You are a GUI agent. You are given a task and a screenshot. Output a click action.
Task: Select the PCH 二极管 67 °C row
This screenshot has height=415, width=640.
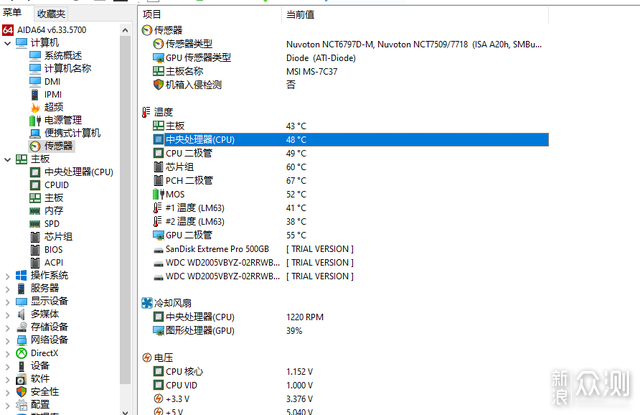coord(351,181)
